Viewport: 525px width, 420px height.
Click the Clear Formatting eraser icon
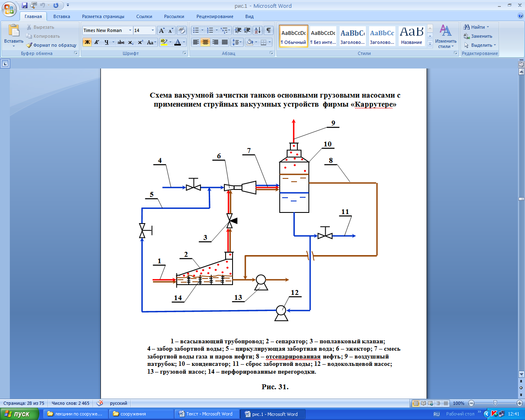[182, 30]
